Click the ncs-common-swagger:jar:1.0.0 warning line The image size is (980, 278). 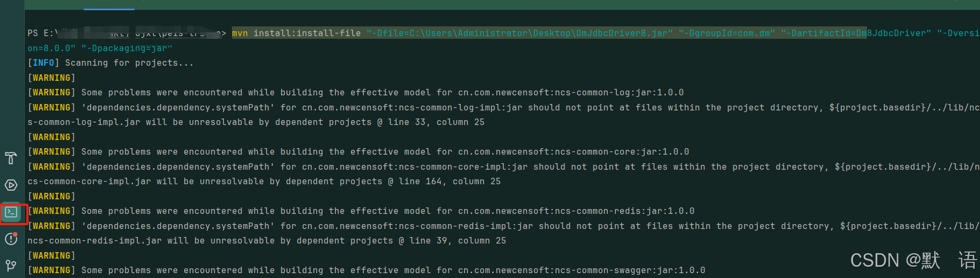[x=366, y=270]
